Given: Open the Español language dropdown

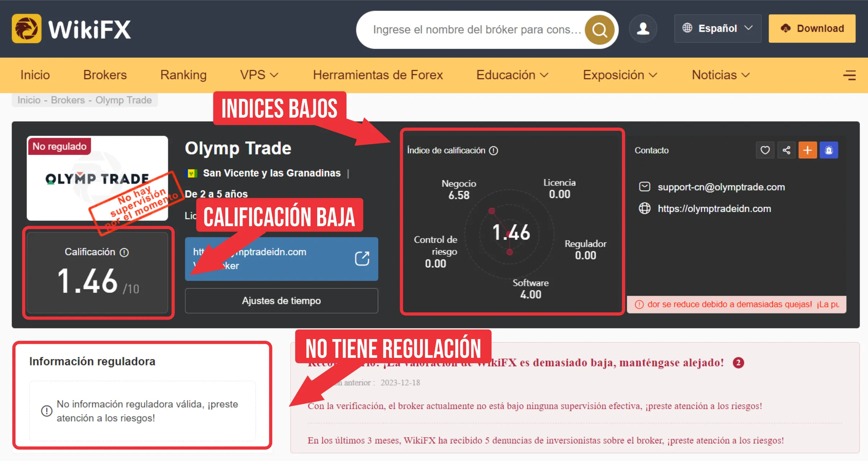Looking at the screenshot, I should [x=718, y=28].
